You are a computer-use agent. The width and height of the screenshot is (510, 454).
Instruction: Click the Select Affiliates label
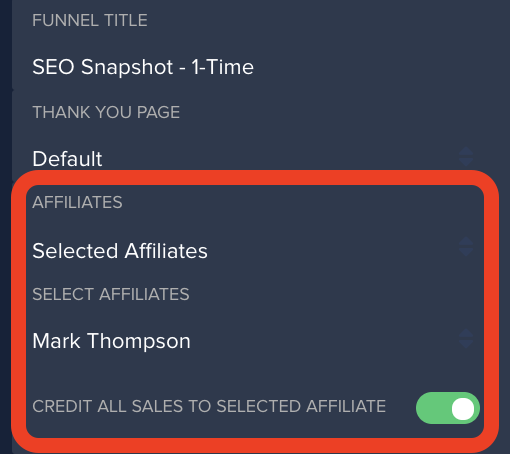pyautogui.click(x=111, y=294)
